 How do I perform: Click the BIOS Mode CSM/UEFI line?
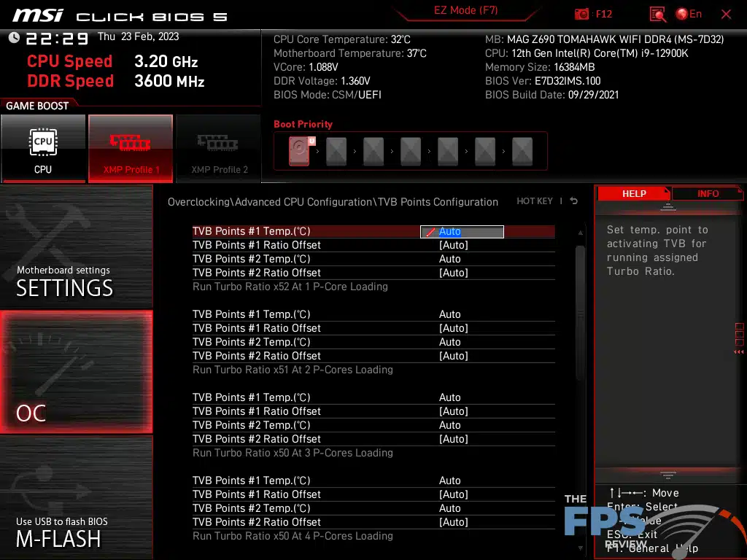pyautogui.click(x=328, y=95)
